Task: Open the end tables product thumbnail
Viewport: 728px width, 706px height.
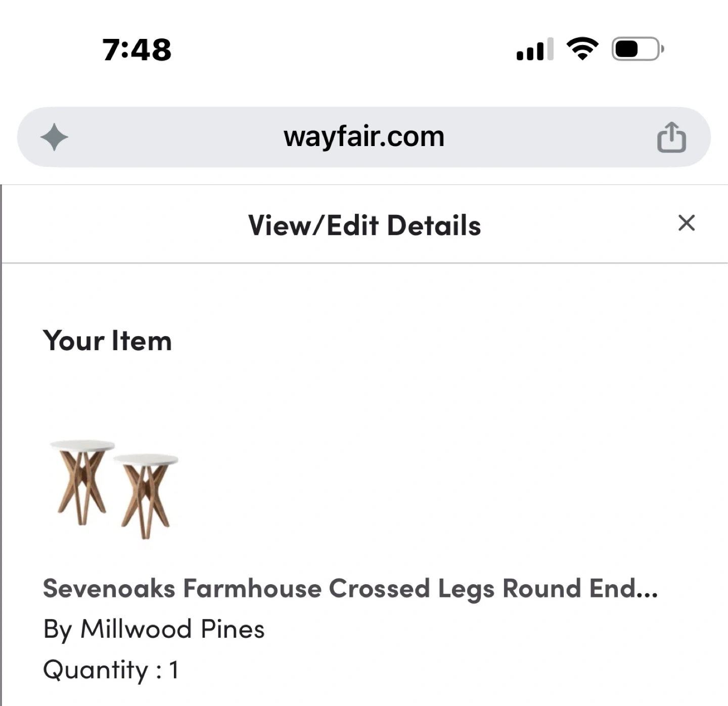Action: tap(114, 488)
